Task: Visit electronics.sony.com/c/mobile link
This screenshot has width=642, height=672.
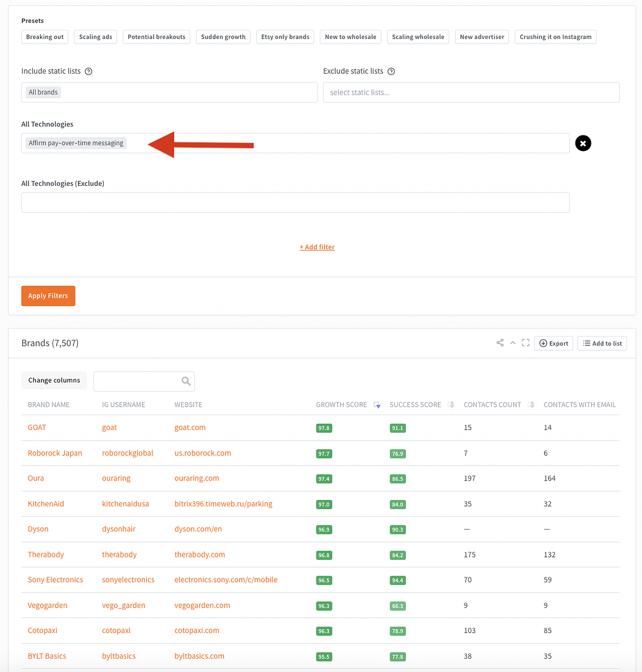Action: pyautogui.click(x=226, y=580)
